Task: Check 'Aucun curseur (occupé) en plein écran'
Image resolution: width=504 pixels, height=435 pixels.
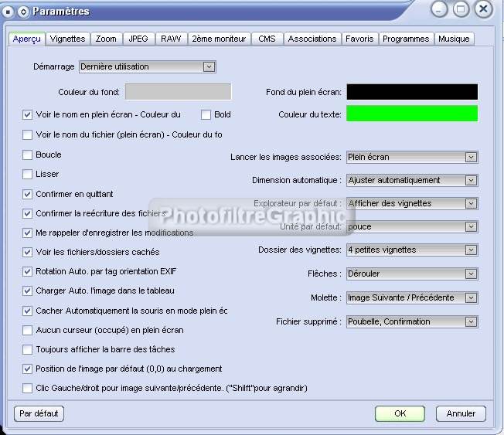Action: tap(28, 330)
